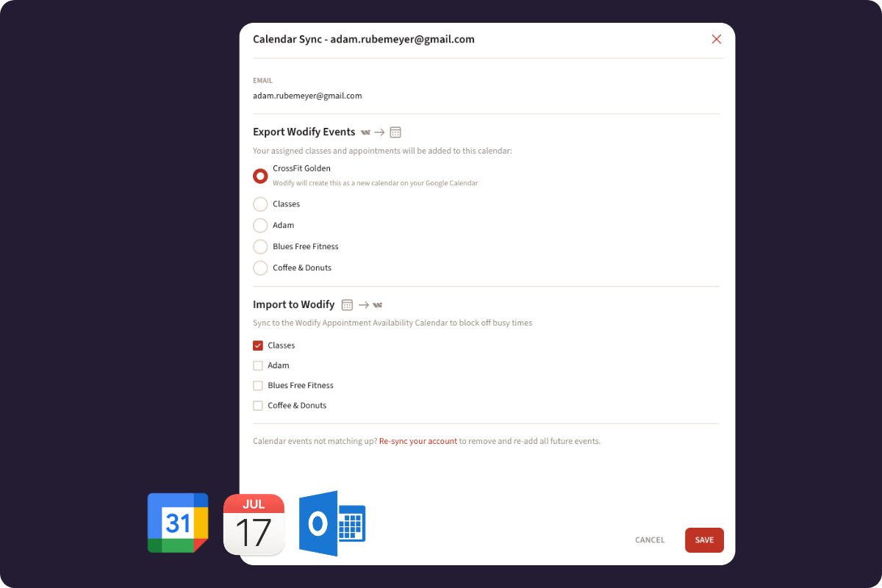Click Wodify logo icon in Export heading
The width and height of the screenshot is (882, 588).
(365, 132)
